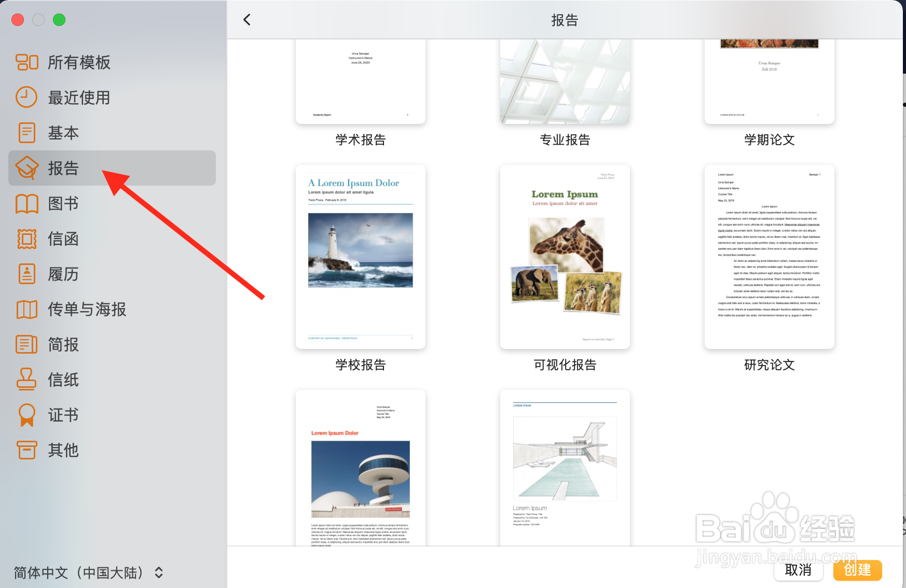Go back using the left arrow
This screenshot has height=588, width=906.
[247, 19]
